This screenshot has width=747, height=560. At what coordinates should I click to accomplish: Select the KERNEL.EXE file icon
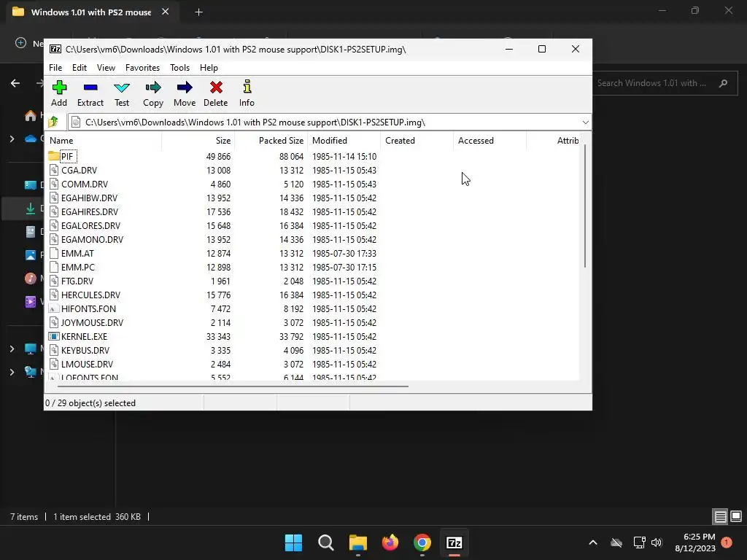point(54,336)
